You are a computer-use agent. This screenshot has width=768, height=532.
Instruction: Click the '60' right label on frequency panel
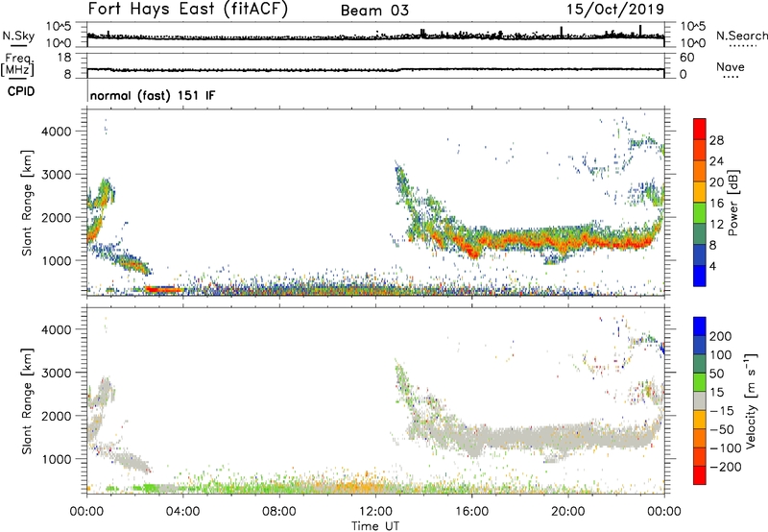pos(686,58)
